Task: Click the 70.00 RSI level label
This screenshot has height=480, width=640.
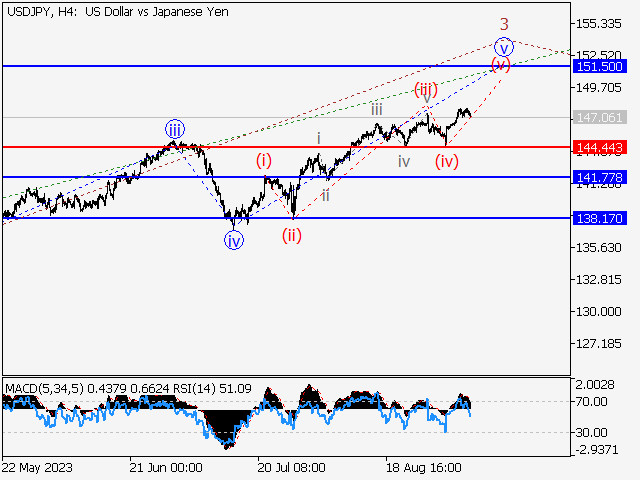Action: (591, 402)
